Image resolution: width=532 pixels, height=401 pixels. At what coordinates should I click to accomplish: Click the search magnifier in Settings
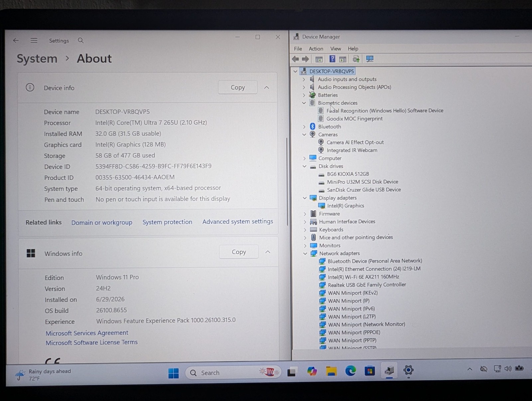coord(80,41)
